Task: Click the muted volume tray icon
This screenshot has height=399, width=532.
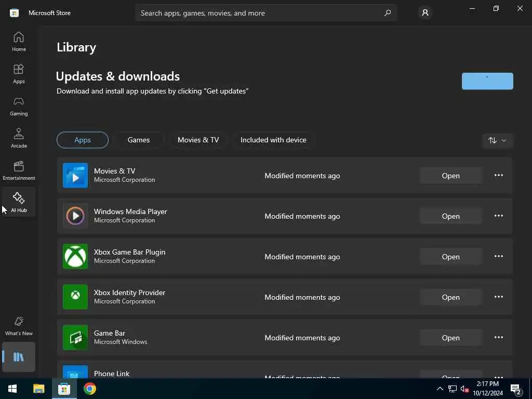Action: [x=465, y=389]
